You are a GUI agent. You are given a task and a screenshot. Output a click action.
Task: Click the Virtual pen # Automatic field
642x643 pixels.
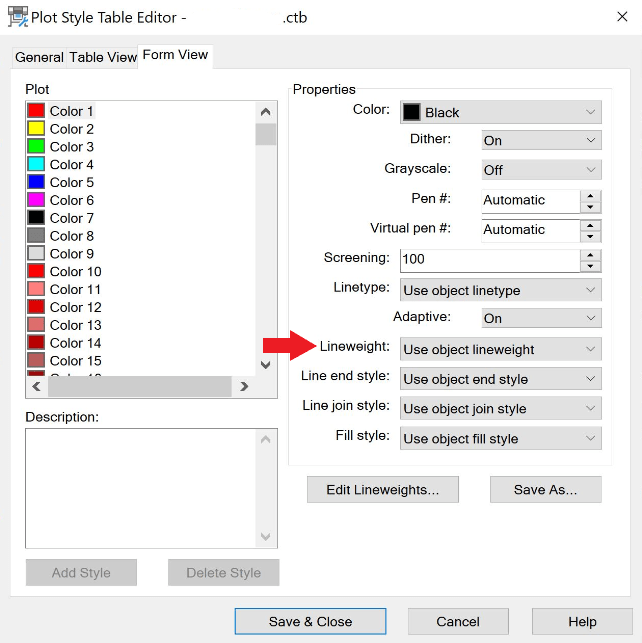click(x=531, y=230)
